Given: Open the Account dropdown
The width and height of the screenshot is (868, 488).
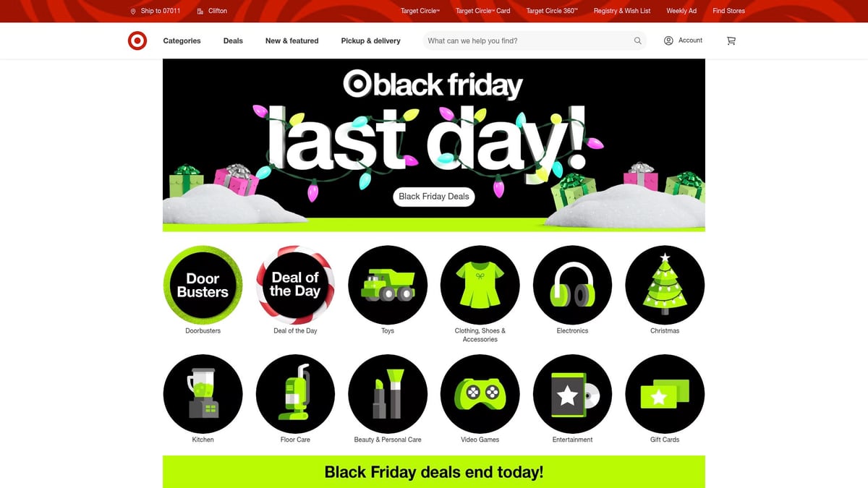Looking at the screenshot, I should click(x=683, y=40).
